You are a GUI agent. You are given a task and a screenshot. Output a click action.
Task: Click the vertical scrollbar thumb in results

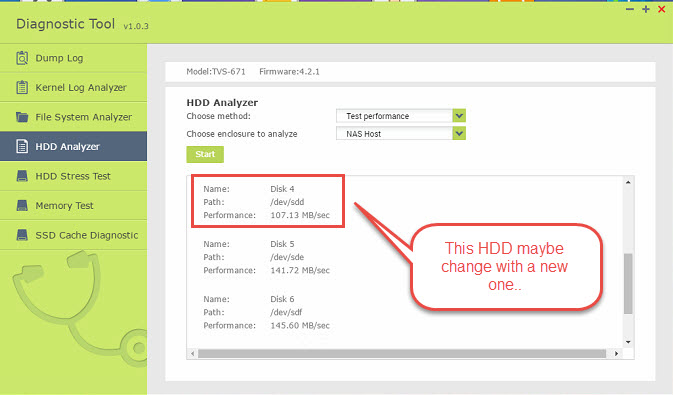pyautogui.click(x=628, y=283)
